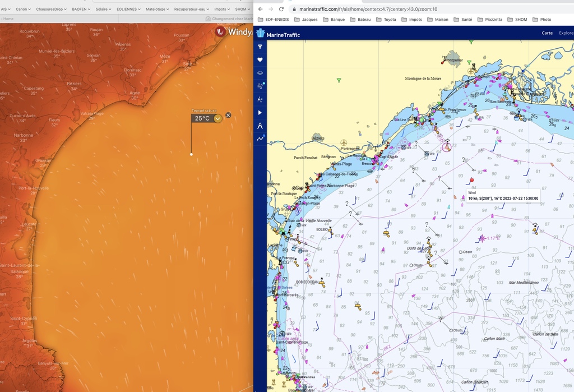This screenshot has width=574, height=392.
Task: Click the lock icon beside marinetraffic.com URL
Action: (294, 9)
